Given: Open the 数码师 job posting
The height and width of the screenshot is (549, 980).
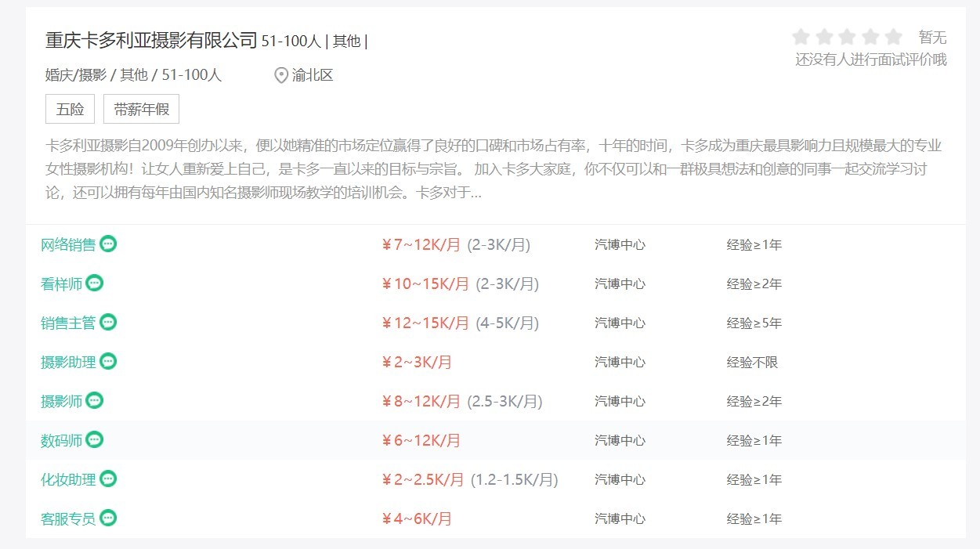Looking at the screenshot, I should pos(61,441).
